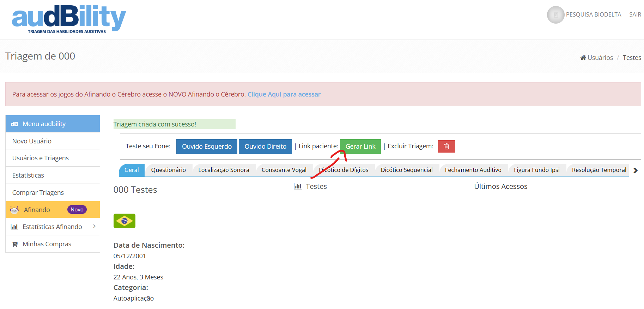The width and height of the screenshot is (644, 309).
Task: Click the Gerar Link button
Action: pyautogui.click(x=360, y=147)
